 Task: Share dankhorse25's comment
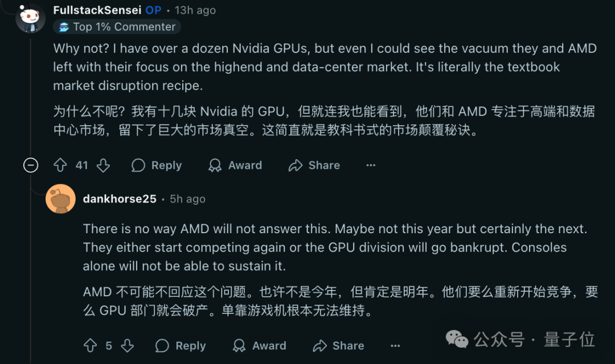pos(338,346)
